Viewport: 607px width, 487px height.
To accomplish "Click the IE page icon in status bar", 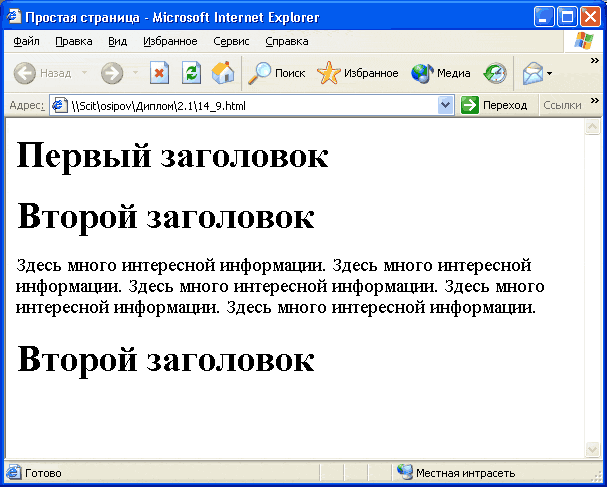I will pos(14,473).
